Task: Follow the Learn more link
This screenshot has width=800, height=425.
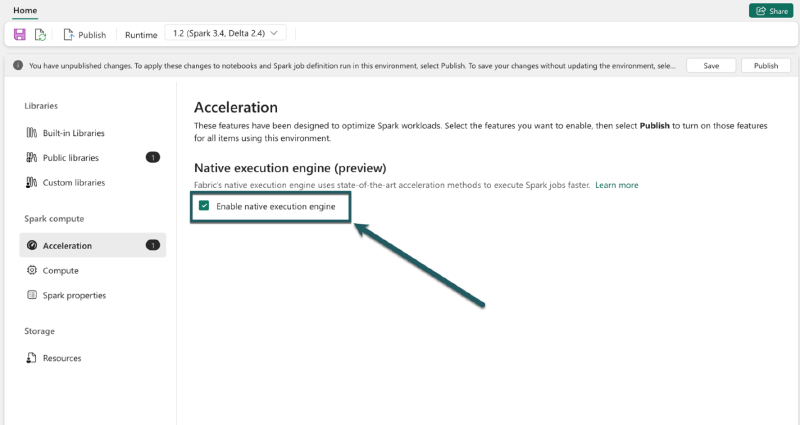Action: coord(616,185)
